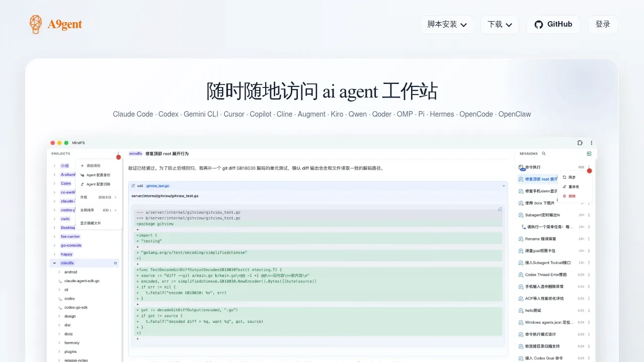
Task: Click the green import icon in Sessions header
Action: 589,154
